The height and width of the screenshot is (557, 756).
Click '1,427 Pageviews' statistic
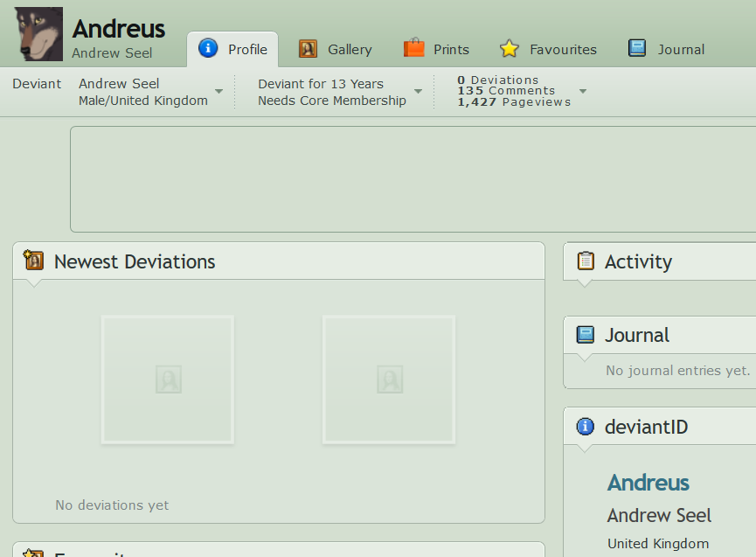tap(514, 101)
